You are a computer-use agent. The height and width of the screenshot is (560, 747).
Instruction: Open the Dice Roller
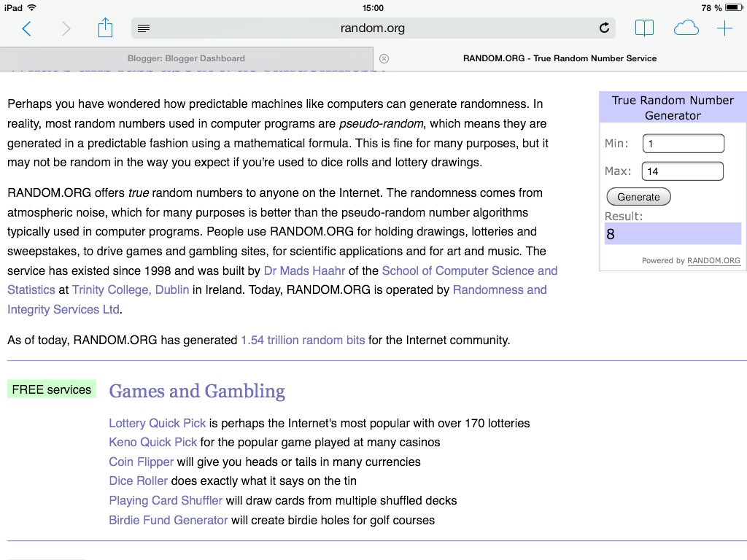138,481
